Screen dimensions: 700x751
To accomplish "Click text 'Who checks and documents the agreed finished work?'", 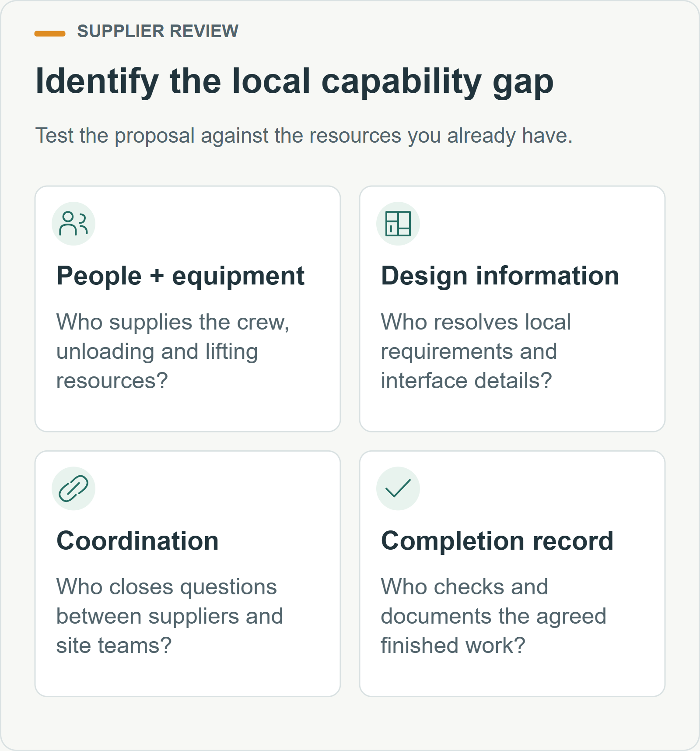I will point(493,616).
